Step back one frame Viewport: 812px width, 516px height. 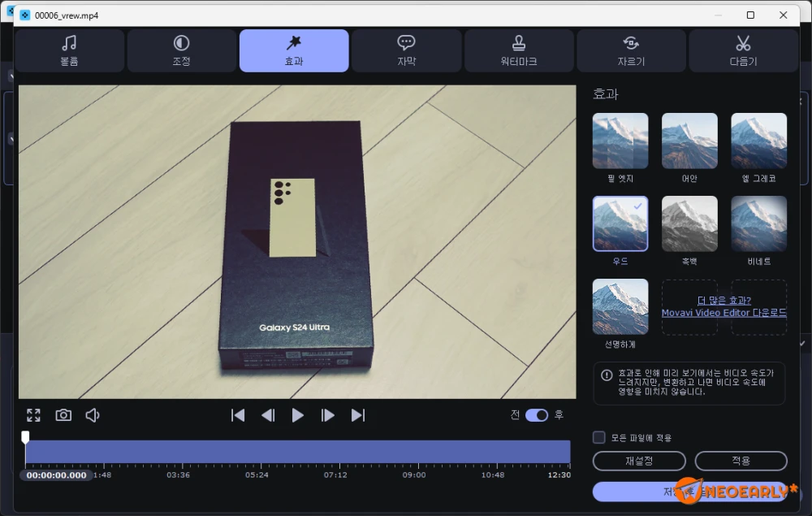pos(268,415)
